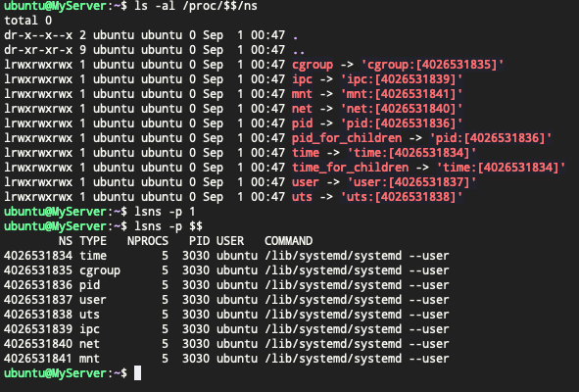This screenshot has width=579, height=392.
Task: Click the 'ipc:[4026531839]' link target
Action: [x=402, y=79]
